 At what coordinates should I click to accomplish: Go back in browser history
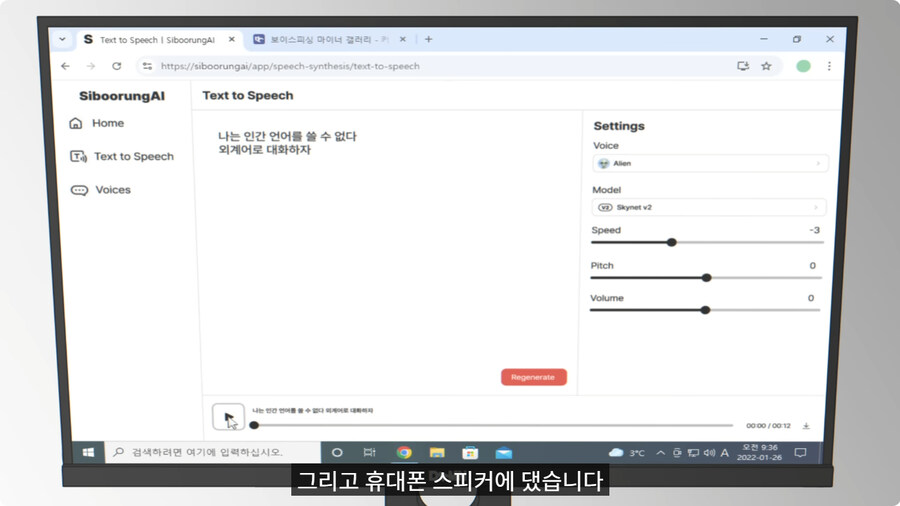pyautogui.click(x=65, y=67)
